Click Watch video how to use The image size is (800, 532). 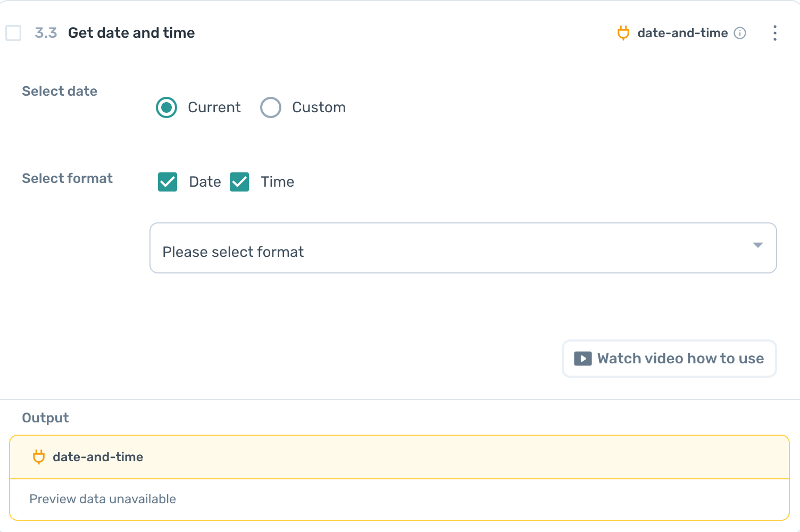tap(669, 359)
